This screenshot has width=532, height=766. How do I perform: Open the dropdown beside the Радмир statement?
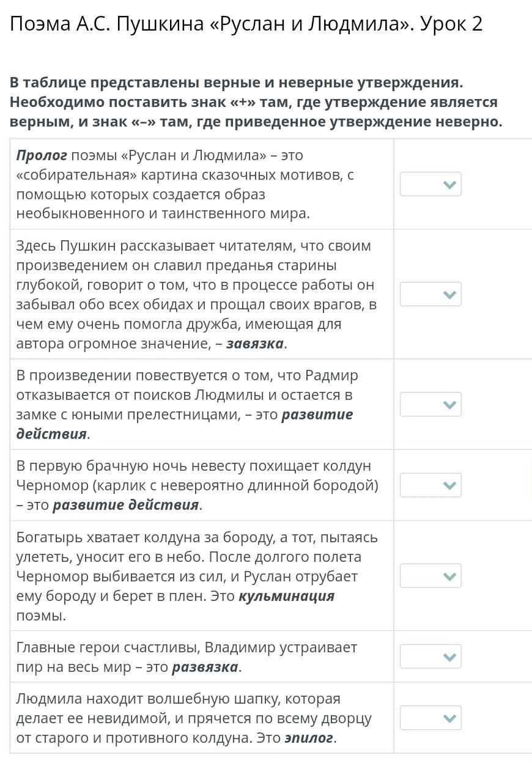tap(430, 404)
